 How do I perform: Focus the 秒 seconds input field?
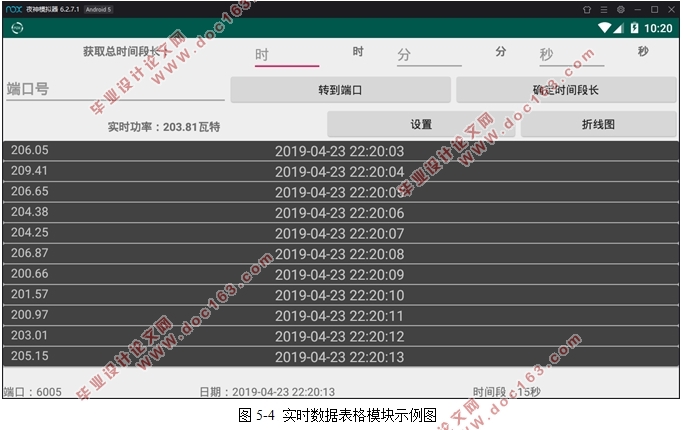571,56
